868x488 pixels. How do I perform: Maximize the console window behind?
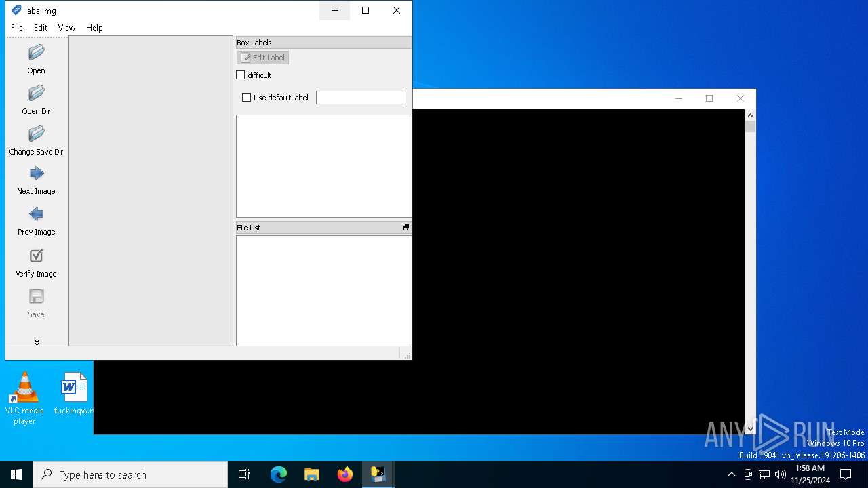(x=709, y=98)
